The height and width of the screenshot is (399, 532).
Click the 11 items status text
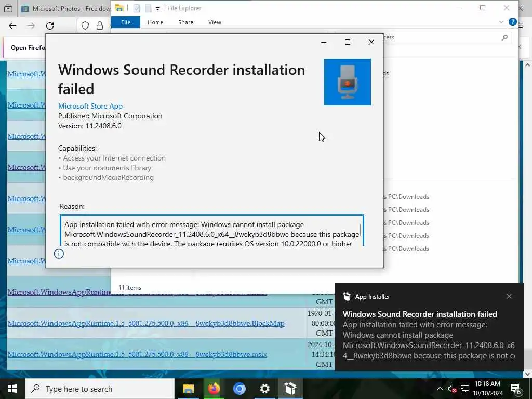pos(130,288)
